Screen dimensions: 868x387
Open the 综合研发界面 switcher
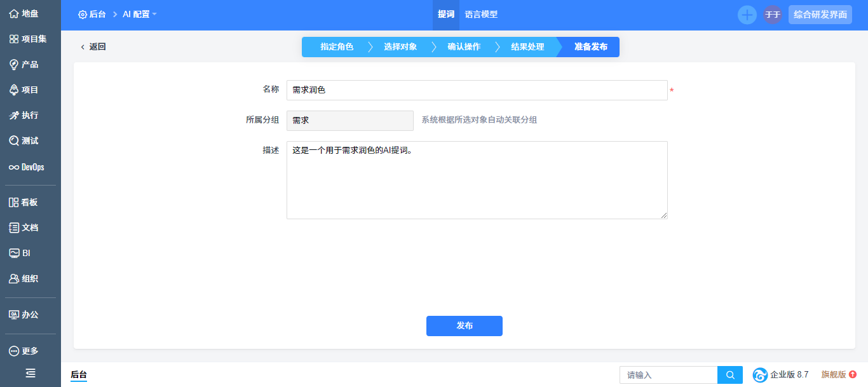[x=820, y=15]
